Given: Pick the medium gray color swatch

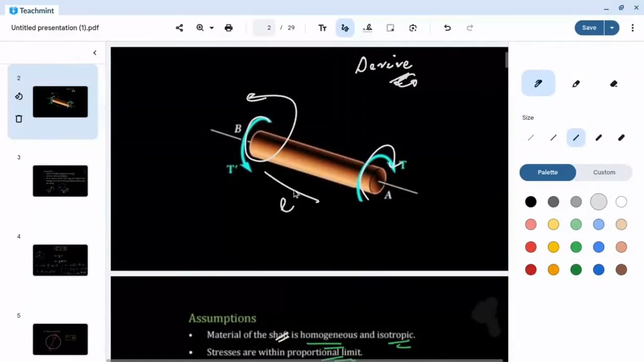Looking at the screenshot, I should 576,202.
